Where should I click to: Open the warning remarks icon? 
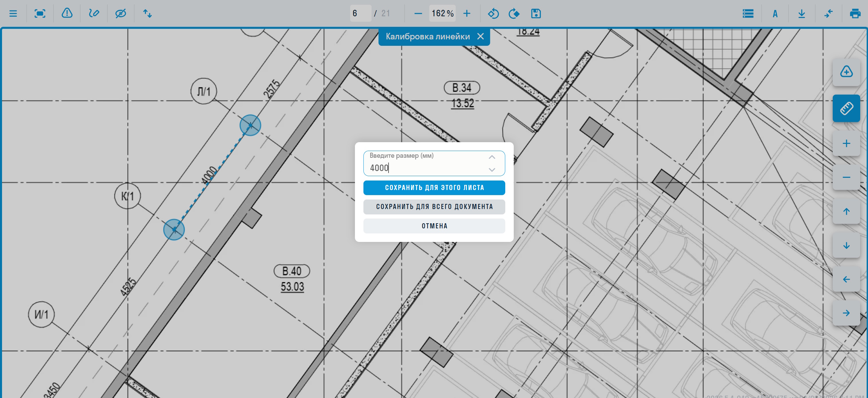(x=67, y=14)
